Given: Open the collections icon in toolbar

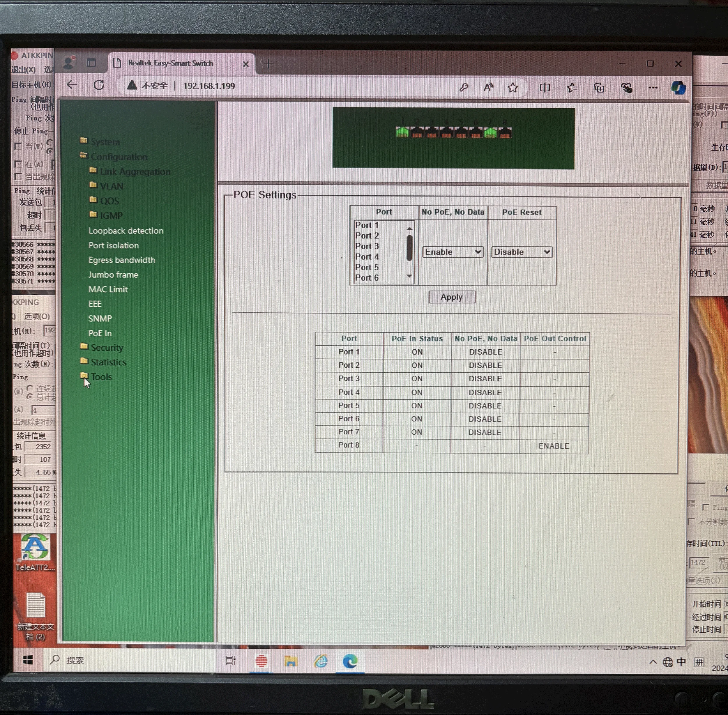Looking at the screenshot, I should point(599,88).
